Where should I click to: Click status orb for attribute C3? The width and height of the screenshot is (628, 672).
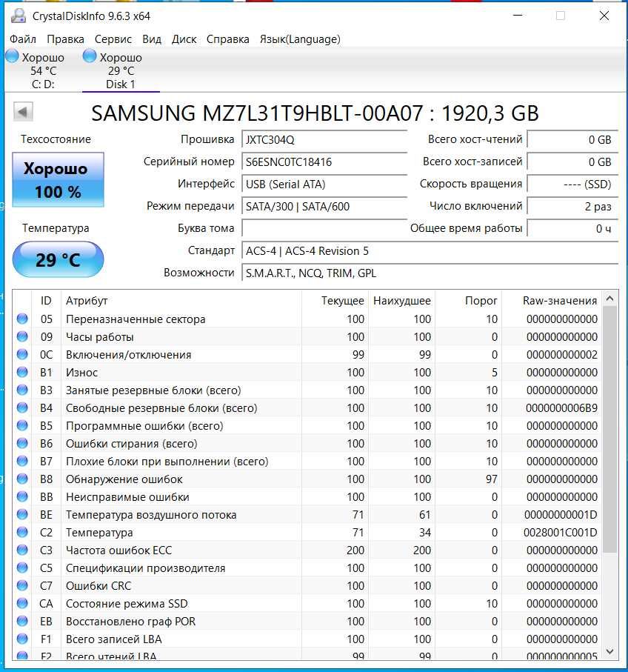click(x=22, y=550)
